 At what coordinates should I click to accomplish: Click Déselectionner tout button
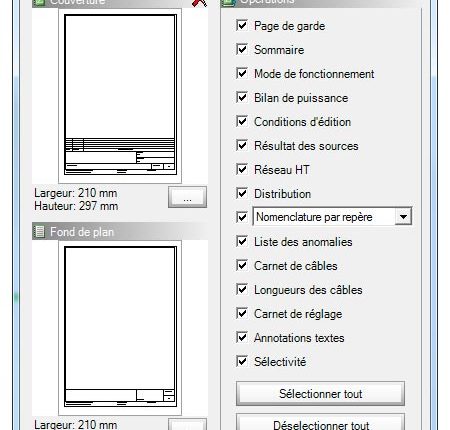(x=320, y=422)
